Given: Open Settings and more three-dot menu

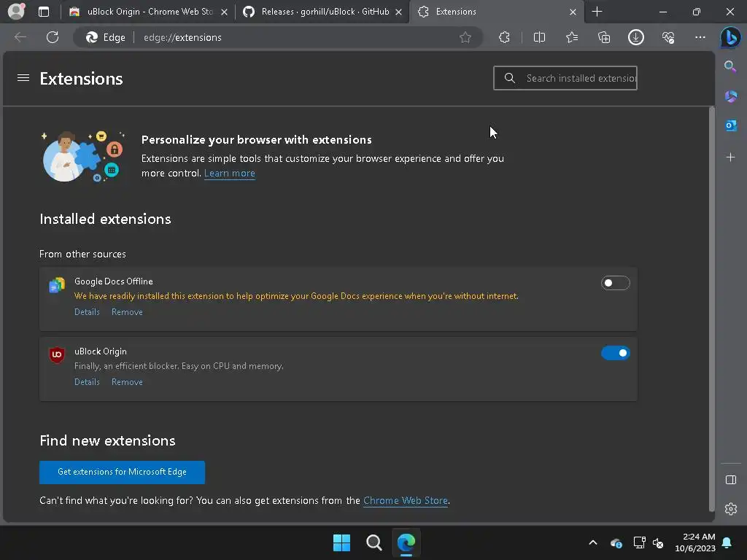Looking at the screenshot, I should (x=700, y=37).
